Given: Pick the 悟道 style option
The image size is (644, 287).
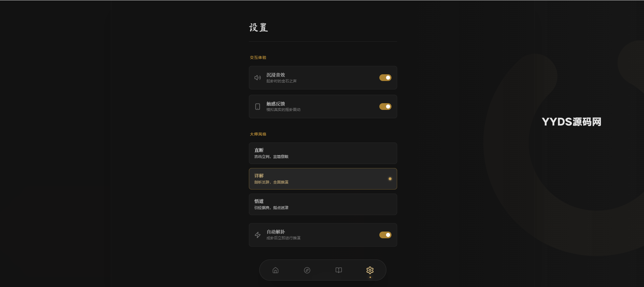Looking at the screenshot, I should pyautogui.click(x=323, y=204).
